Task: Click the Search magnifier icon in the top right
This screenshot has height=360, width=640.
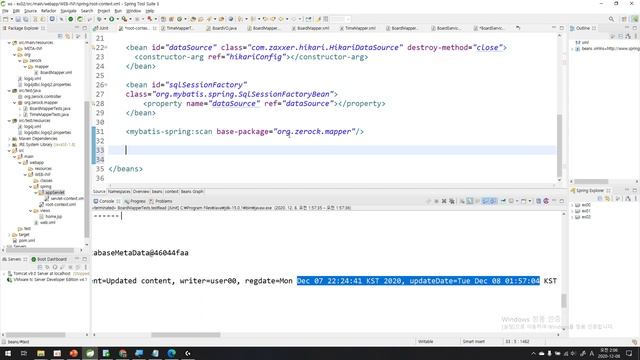Action: (x=611, y=19)
